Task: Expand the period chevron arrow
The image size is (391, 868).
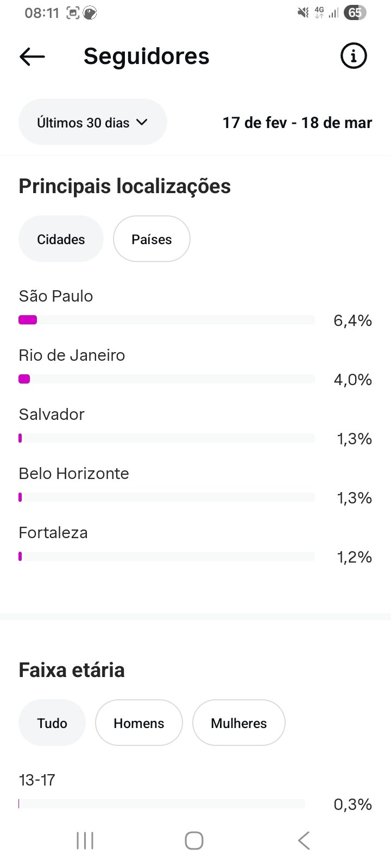Action: pyautogui.click(x=142, y=122)
